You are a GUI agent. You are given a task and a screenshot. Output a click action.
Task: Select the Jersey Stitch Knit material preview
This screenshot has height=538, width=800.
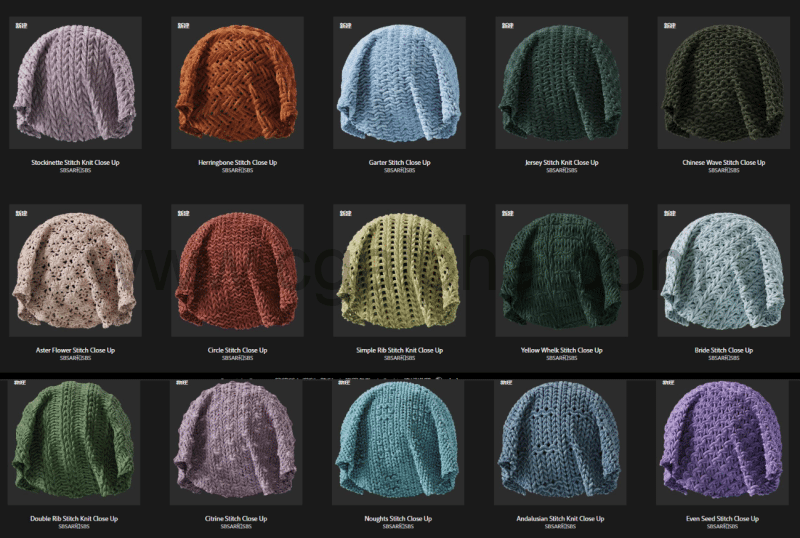(562, 83)
